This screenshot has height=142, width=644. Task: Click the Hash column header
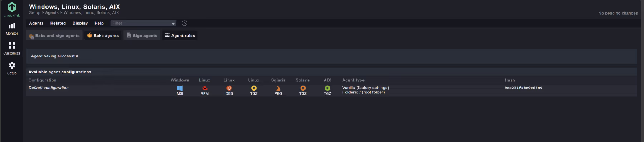pyautogui.click(x=510, y=80)
